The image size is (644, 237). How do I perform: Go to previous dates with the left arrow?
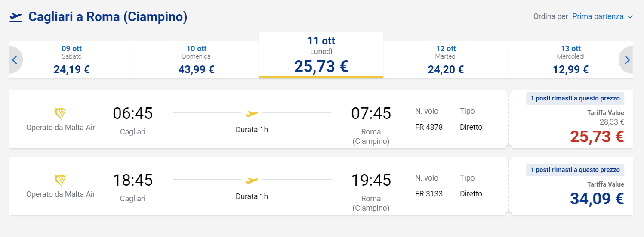point(15,60)
